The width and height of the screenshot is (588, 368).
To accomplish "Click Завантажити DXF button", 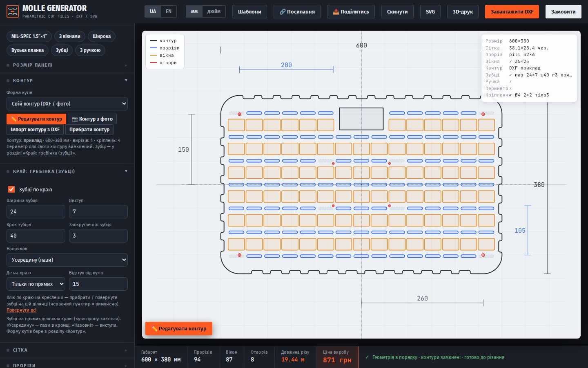I will click(512, 11).
